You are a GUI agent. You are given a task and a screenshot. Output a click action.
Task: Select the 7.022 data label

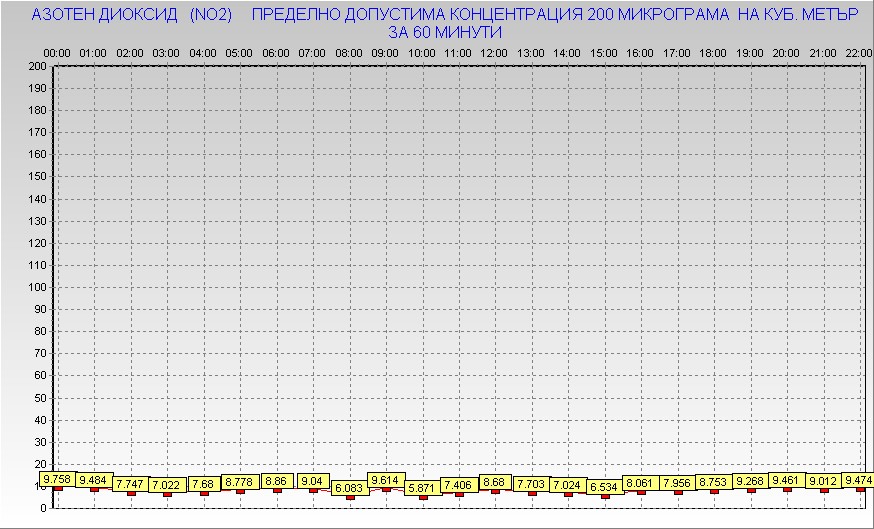click(x=166, y=485)
